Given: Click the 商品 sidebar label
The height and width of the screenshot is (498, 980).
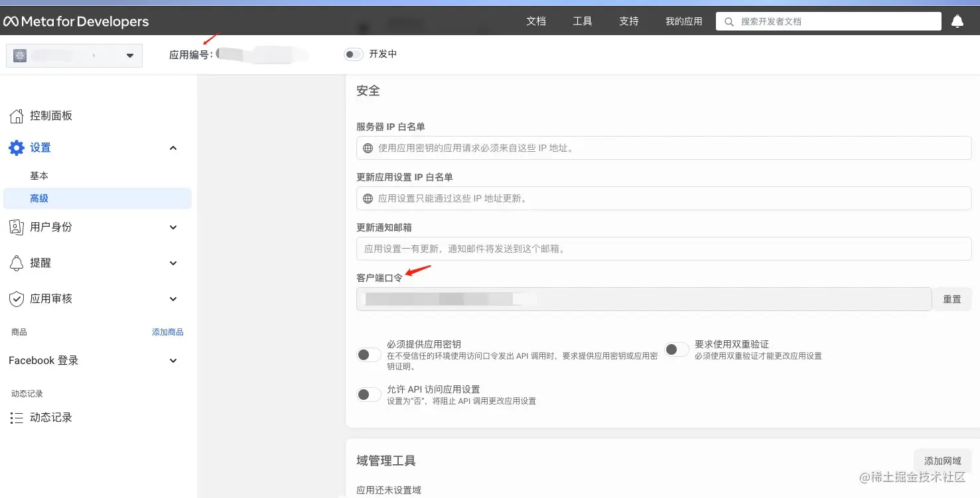Looking at the screenshot, I should [19, 332].
